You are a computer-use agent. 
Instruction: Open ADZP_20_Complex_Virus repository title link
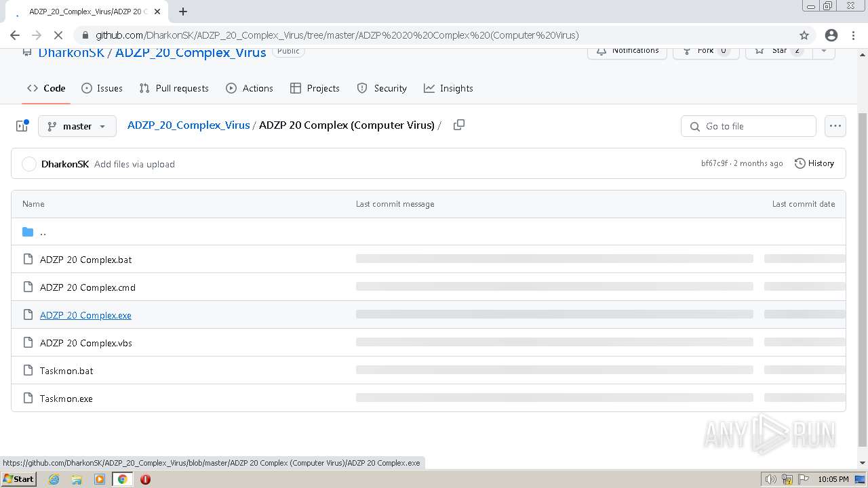point(191,52)
